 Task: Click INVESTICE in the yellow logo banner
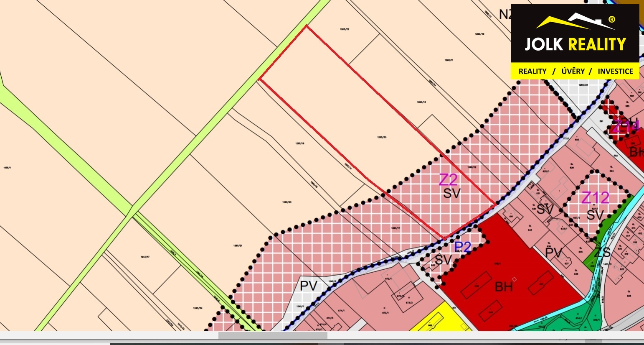pos(615,72)
